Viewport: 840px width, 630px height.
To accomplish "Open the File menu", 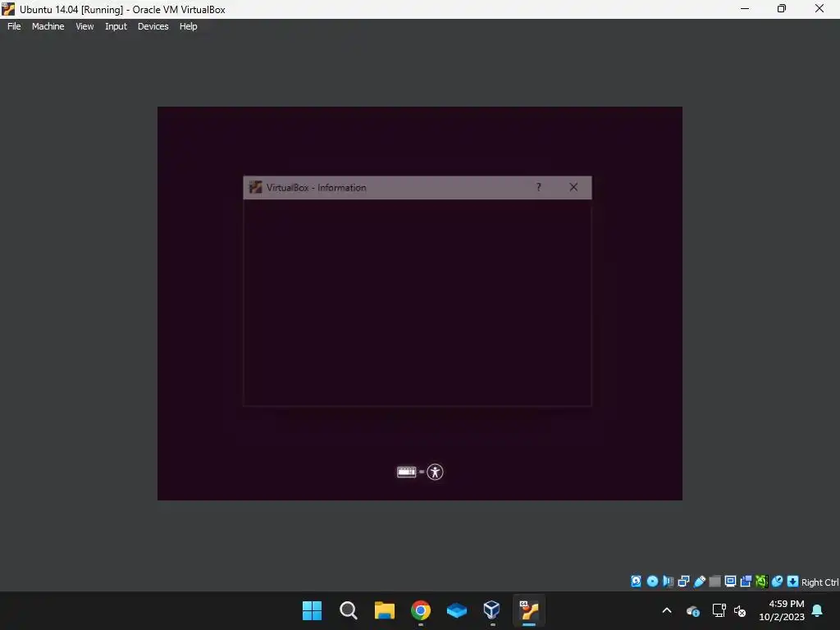I will [14, 26].
